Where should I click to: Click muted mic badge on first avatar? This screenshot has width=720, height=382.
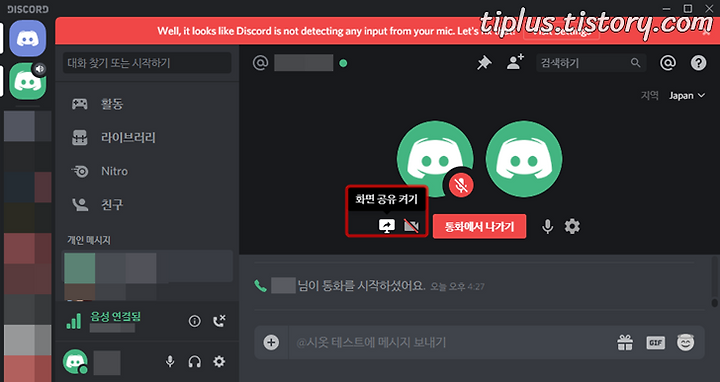tap(461, 185)
